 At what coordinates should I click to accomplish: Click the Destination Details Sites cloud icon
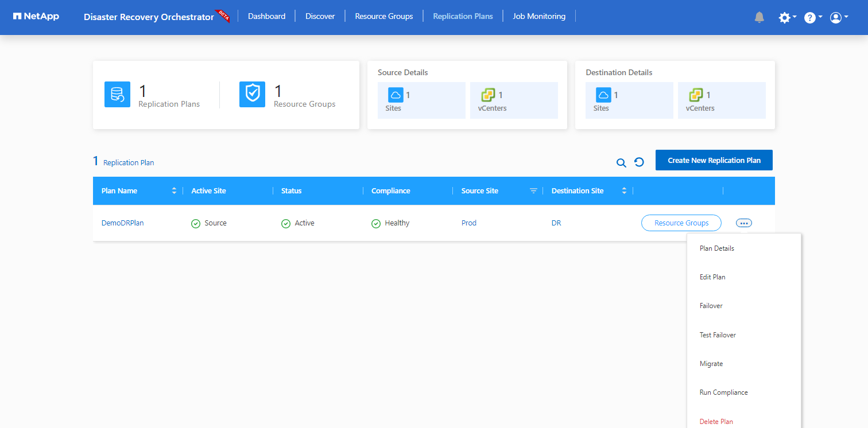[x=603, y=95]
